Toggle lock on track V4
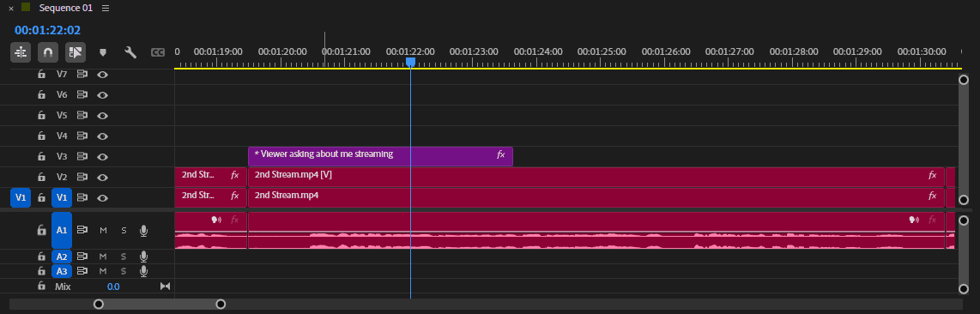The width and height of the screenshot is (980, 314). coord(41,136)
